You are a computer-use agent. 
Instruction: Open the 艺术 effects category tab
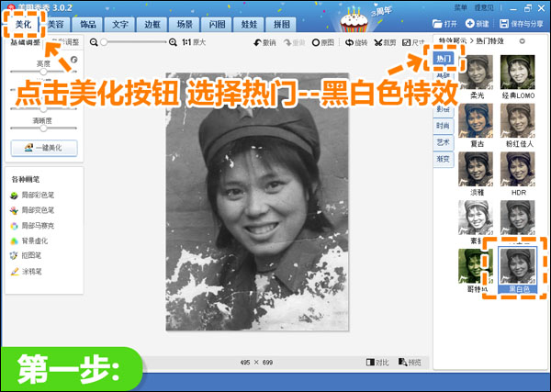tap(443, 142)
